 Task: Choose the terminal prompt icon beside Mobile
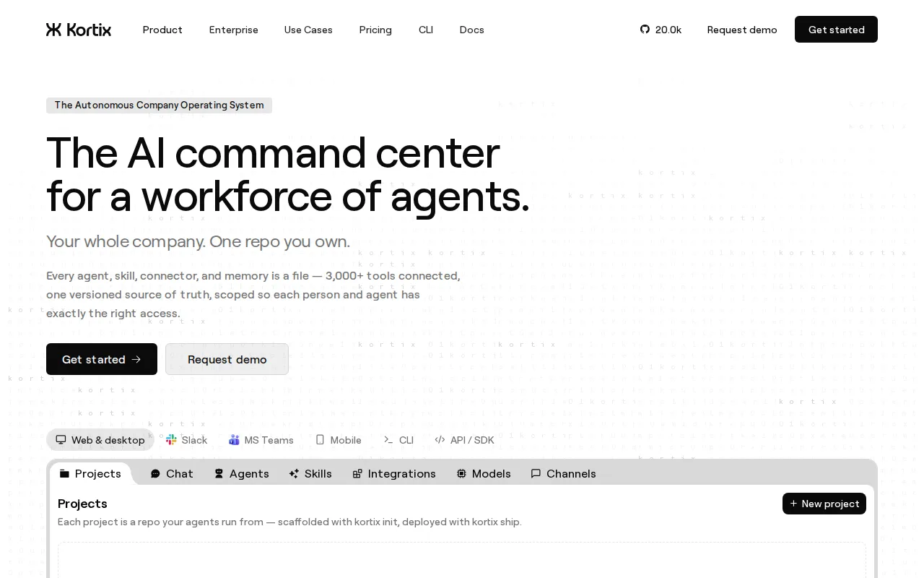388,440
